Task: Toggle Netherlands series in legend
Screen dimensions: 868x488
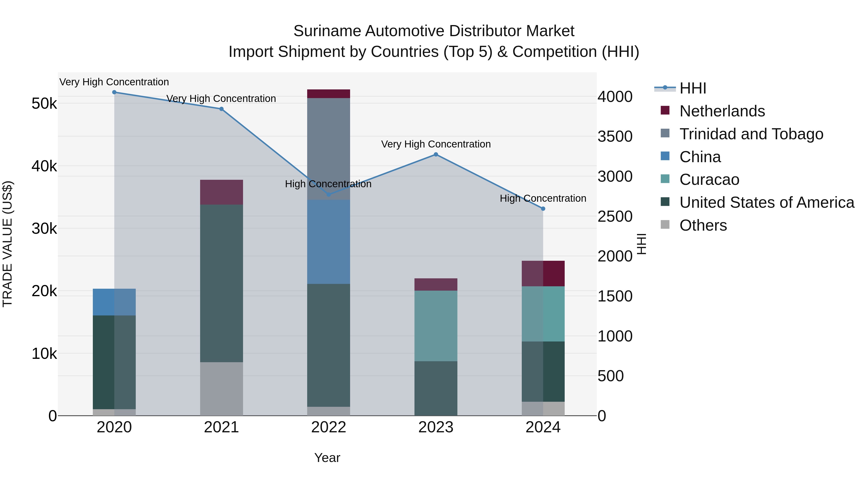Action: click(x=713, y=111)
